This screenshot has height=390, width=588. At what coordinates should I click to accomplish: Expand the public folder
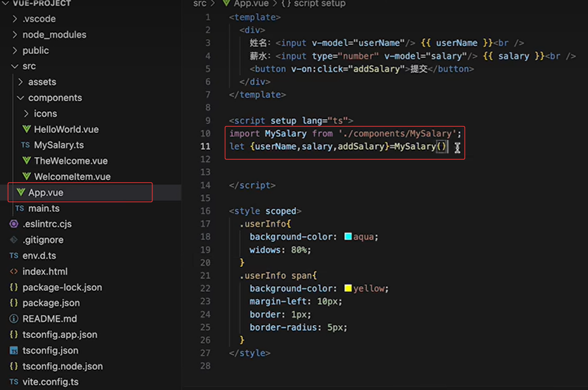(15, 50)
